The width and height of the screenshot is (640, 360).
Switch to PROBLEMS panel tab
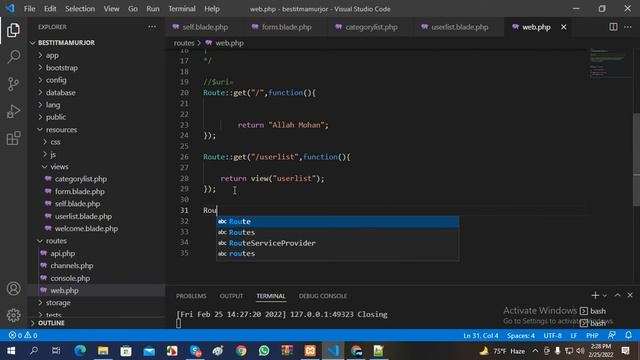191,296
